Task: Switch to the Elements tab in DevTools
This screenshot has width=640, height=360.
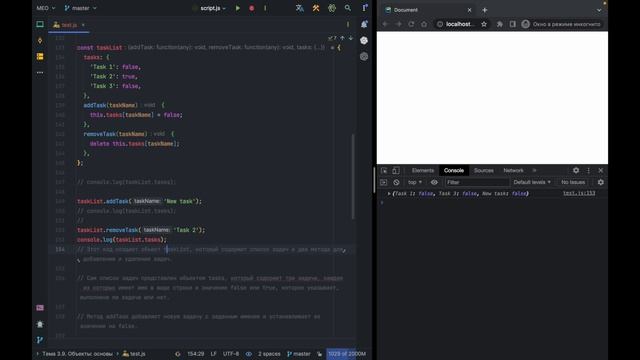Action: point(423,170)
